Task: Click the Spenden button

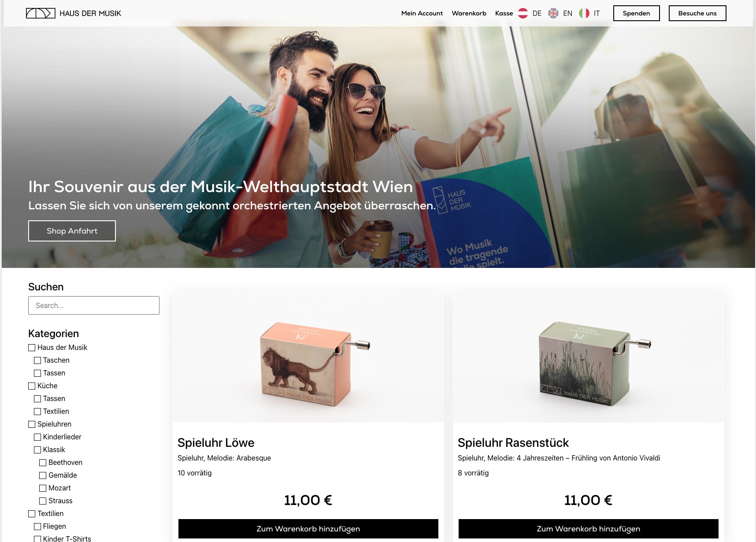Action: [x=637, y=13]
